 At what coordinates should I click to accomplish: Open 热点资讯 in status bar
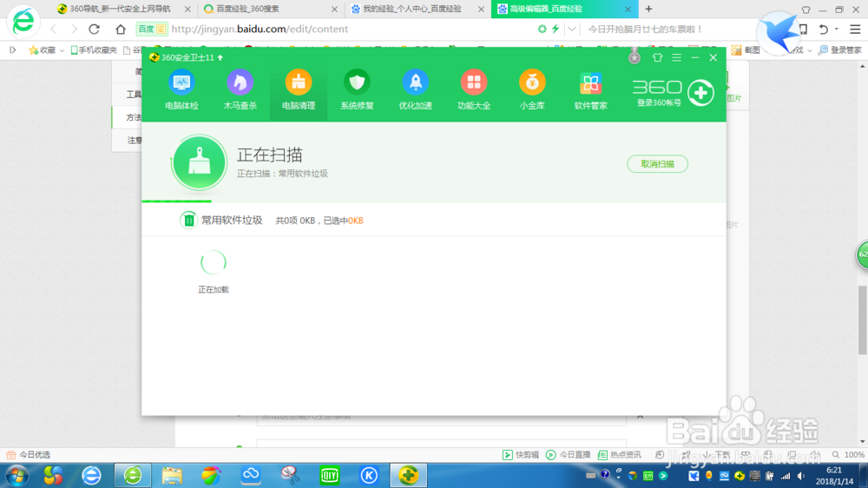(x=620, y=455)
